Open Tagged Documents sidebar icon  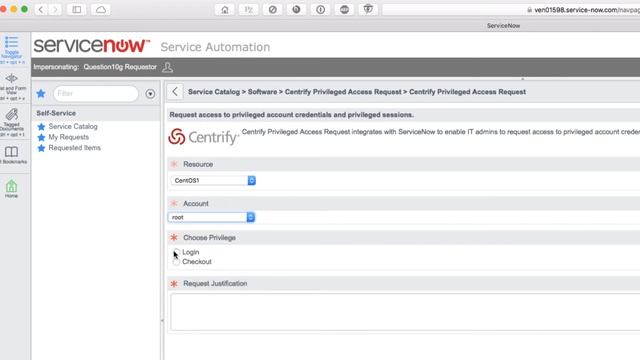(x=11, y=114)
